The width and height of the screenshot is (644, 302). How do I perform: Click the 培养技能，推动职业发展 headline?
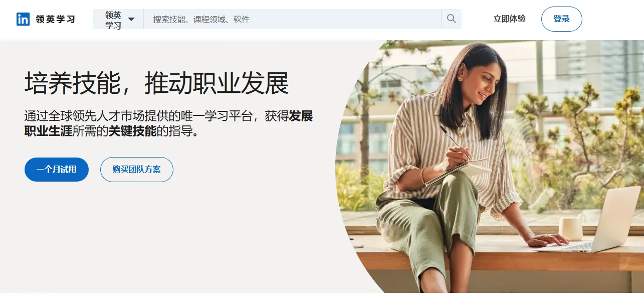157,83
